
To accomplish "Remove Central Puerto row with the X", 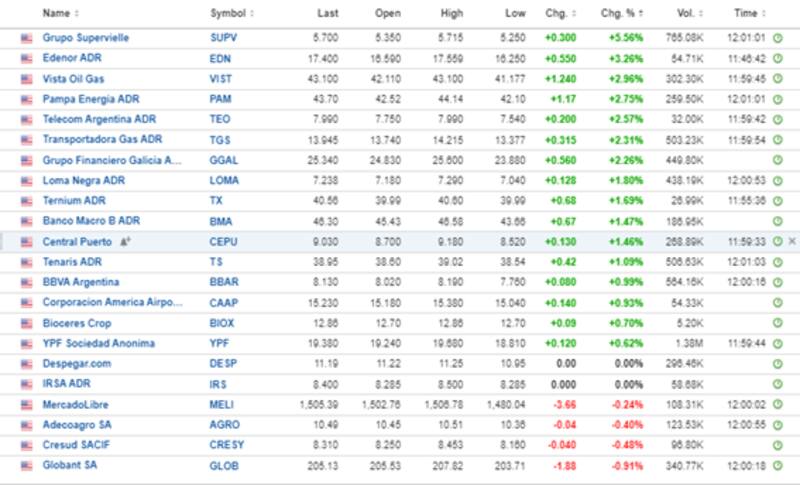I will 792,242.
